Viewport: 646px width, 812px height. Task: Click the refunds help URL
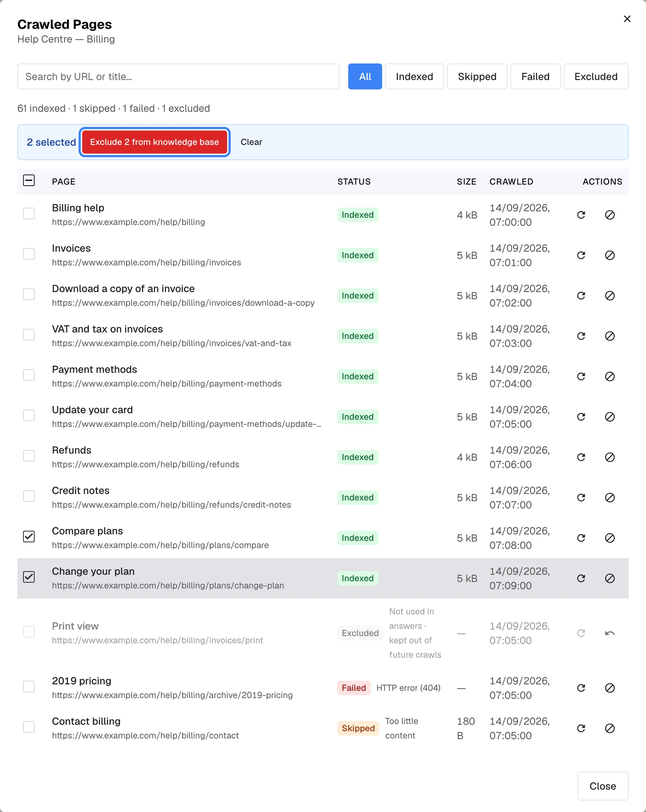146,464
